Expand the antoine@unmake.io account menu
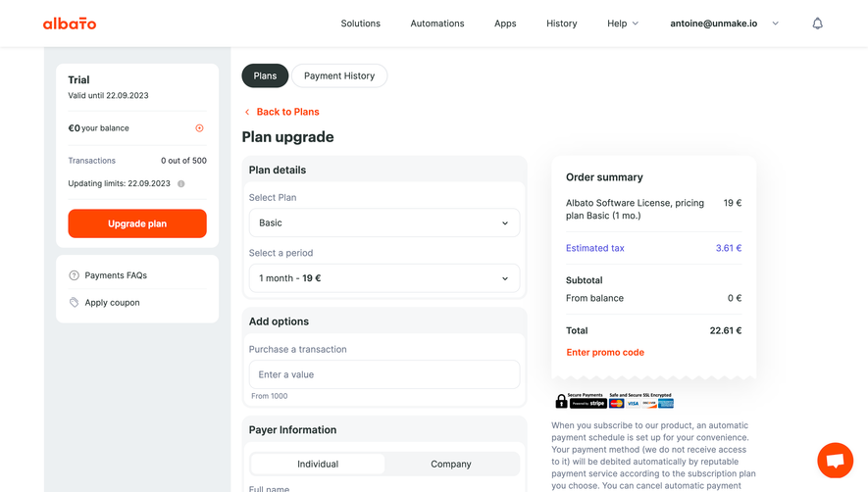This screenshot has width=868, height=492. (x=724, y=24)
